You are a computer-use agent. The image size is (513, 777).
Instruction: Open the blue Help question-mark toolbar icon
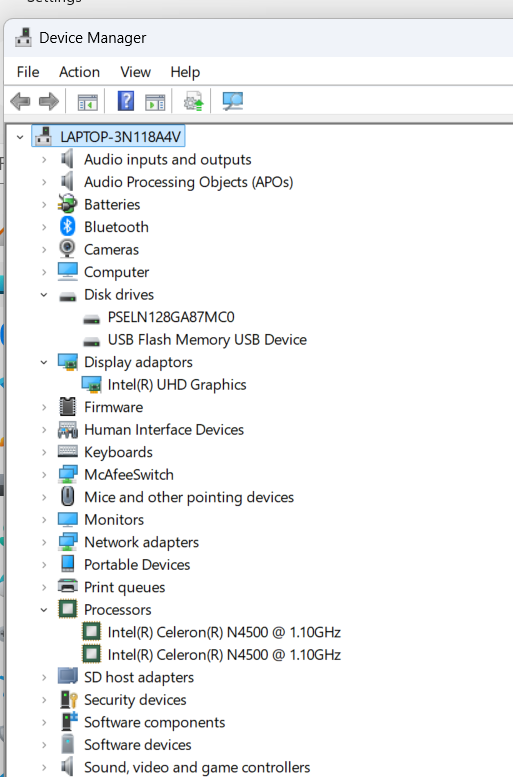click(x=126, y=101)
